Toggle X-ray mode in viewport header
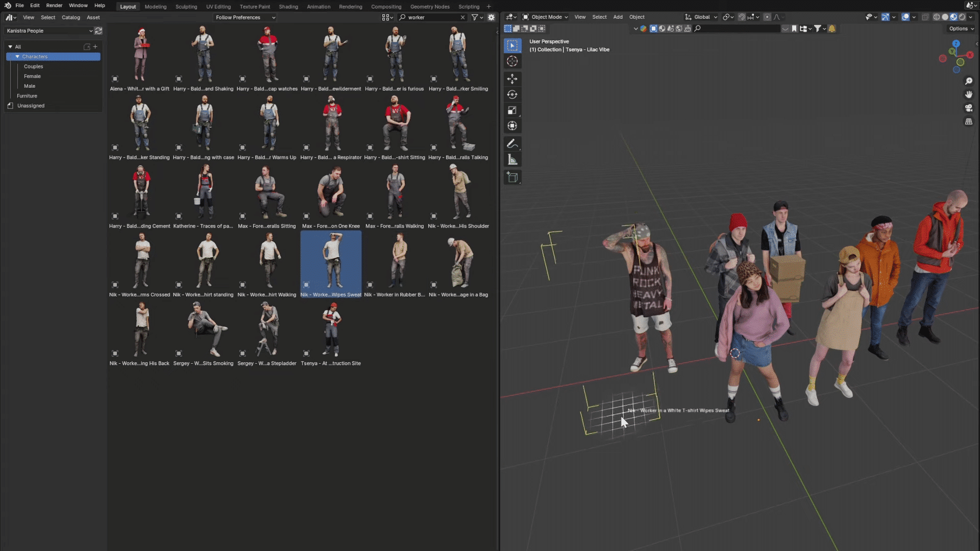The height and width of the screenshot is (551, 980). [x=925, y=17]
